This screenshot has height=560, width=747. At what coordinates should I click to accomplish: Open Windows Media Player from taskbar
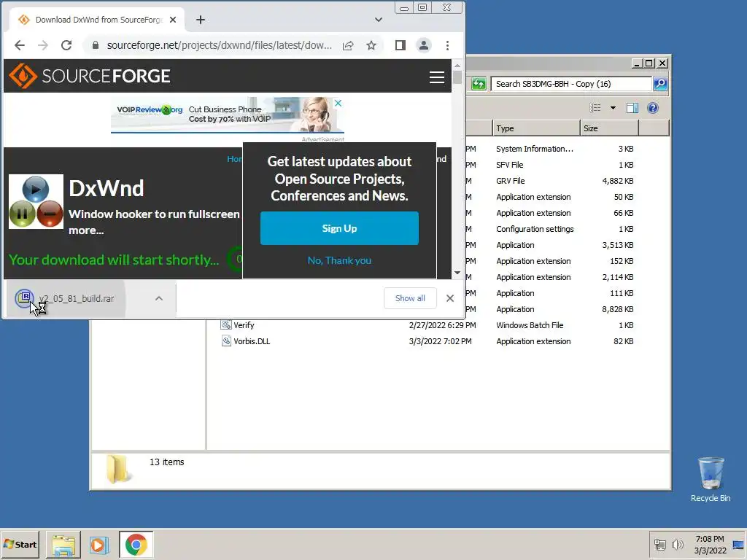pos(99,545)
